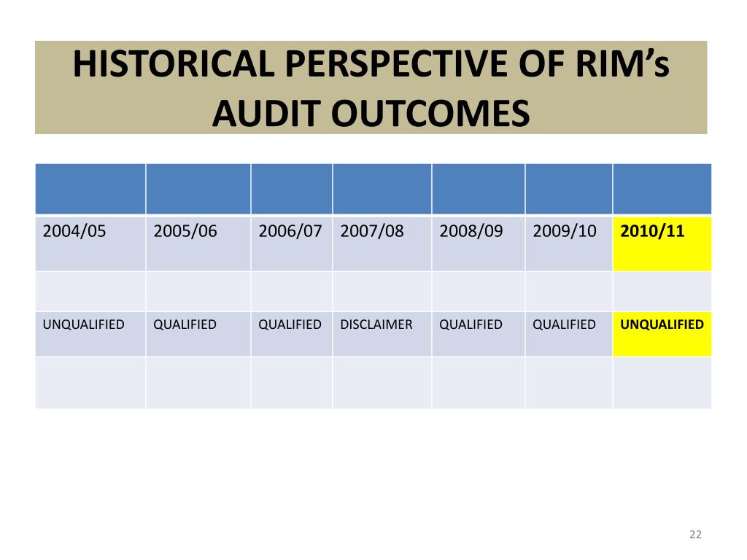The width and height of the screenshot is (747, 560).
Task: Click UNQUALIFIED outcome in the 2004/05 column
Action: [90, 334]
